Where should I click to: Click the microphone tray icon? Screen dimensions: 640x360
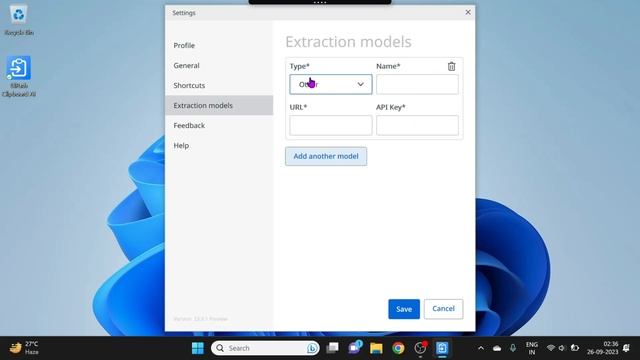tap(513, 348)
